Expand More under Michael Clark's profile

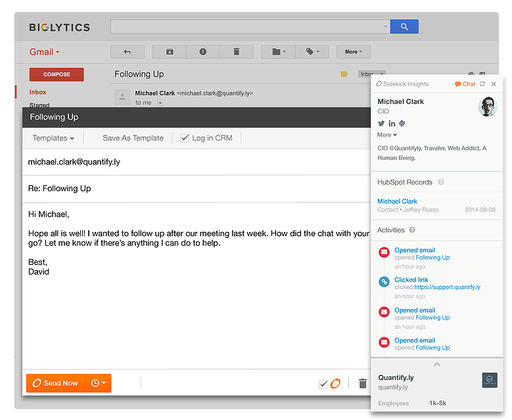pos(387,135)
